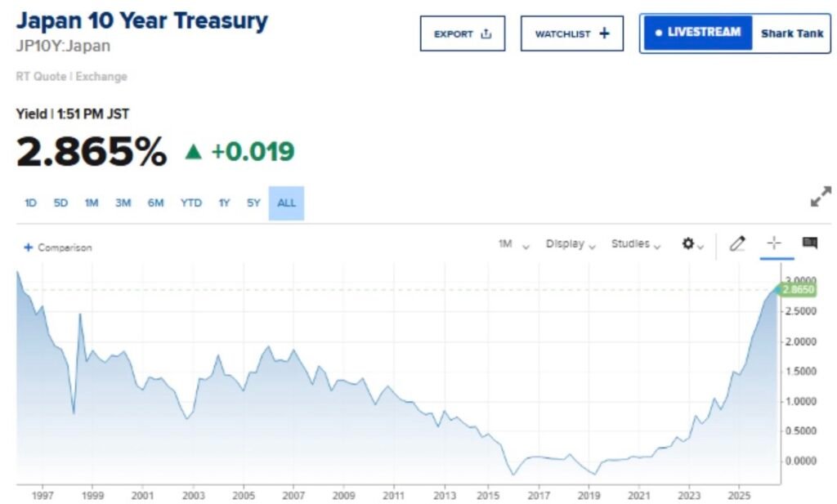The image size is (837, 504).
Task: Toggle the crosshair tool icon
Action: click(x=774, y=243)
